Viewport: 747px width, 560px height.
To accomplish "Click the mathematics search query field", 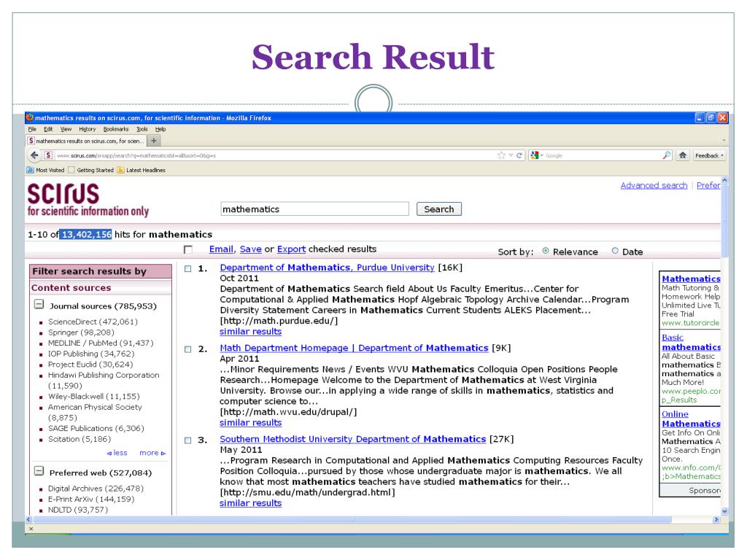I will pos(314,209).
